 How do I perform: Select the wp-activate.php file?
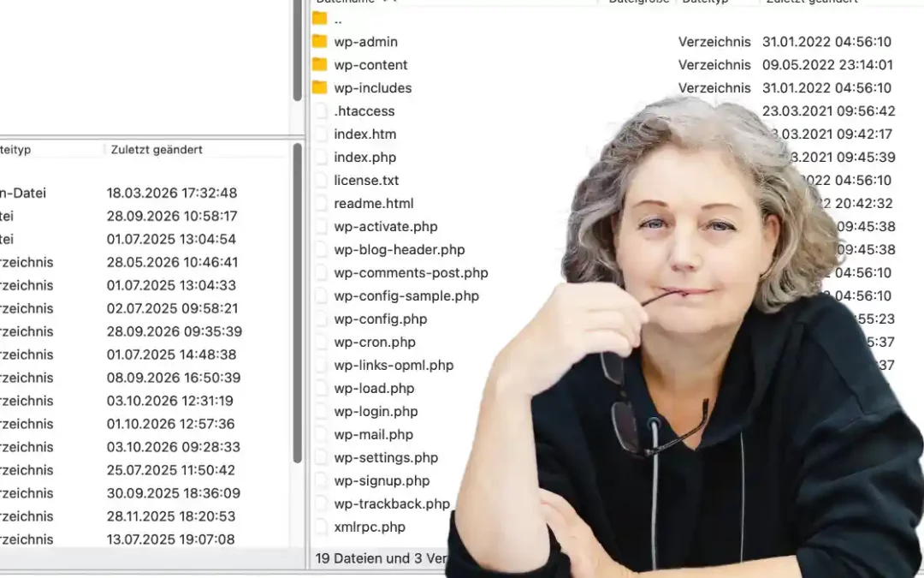pyautogui.click(x=385, y=226)
